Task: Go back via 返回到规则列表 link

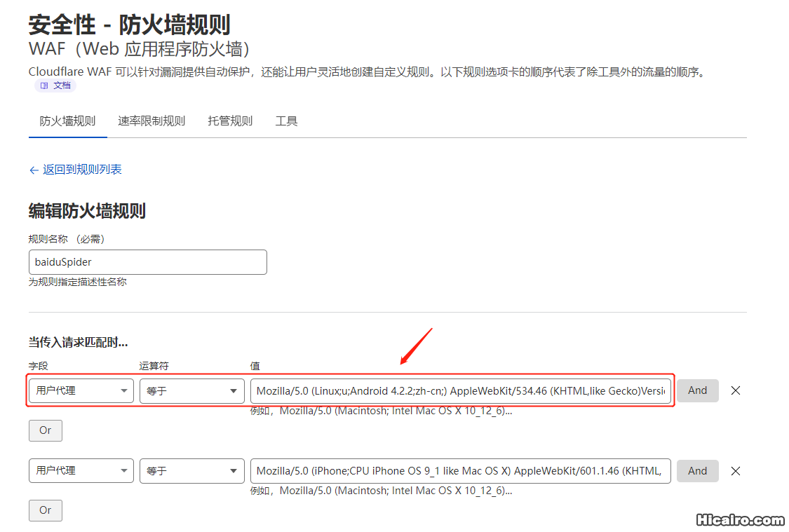Action: [76, 170]
